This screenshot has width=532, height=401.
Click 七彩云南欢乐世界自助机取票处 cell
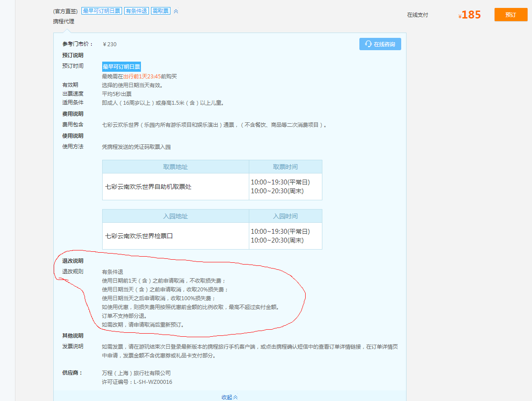click(176, 187)
